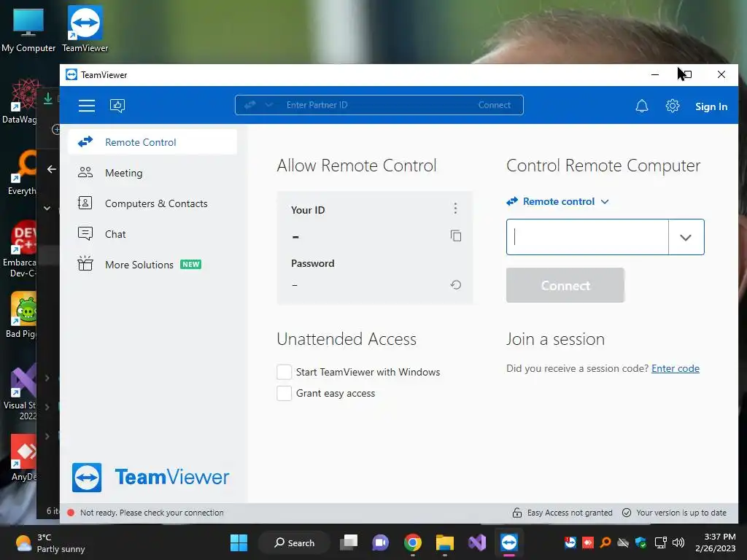Select the Remote Control sidebar tab
Screen dimensions: 747x560
152,142
